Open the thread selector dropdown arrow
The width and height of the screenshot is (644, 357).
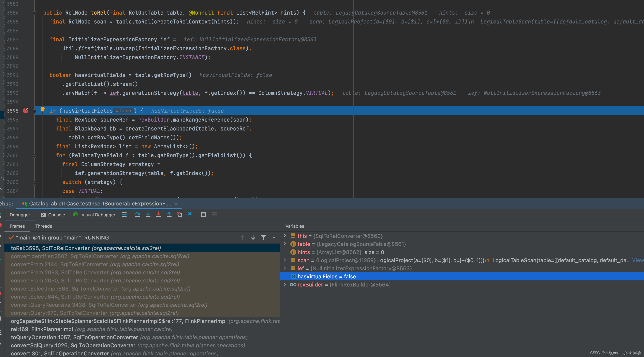tap(274, 238)
